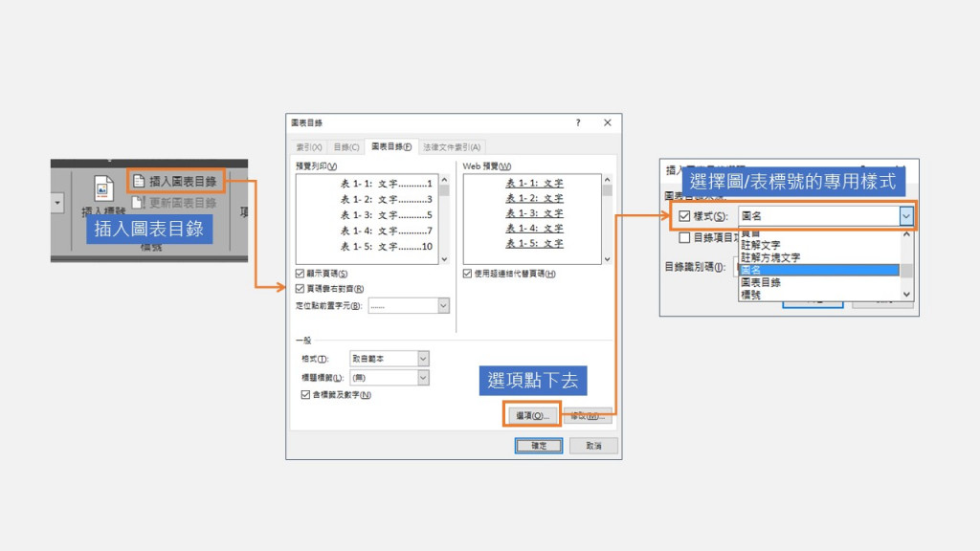Click the 表 1-5: 文字 link in Web 預覽
This screenshot has height=551, width=980.
coord(534,243)
